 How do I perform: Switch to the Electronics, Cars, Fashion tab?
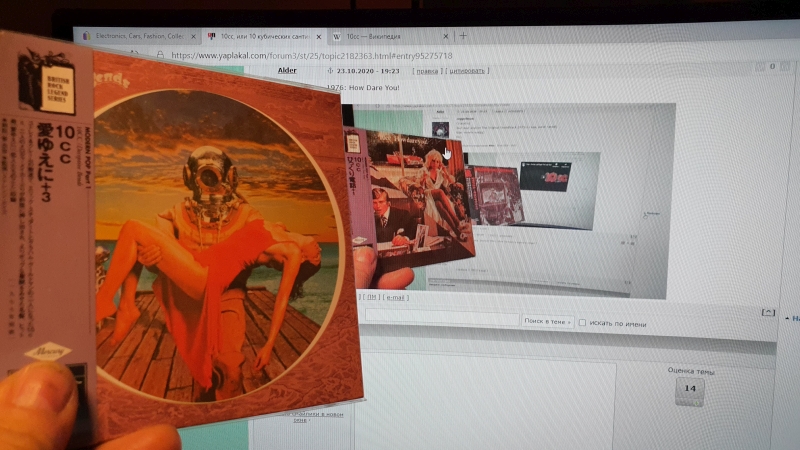[x=139, y=36]
